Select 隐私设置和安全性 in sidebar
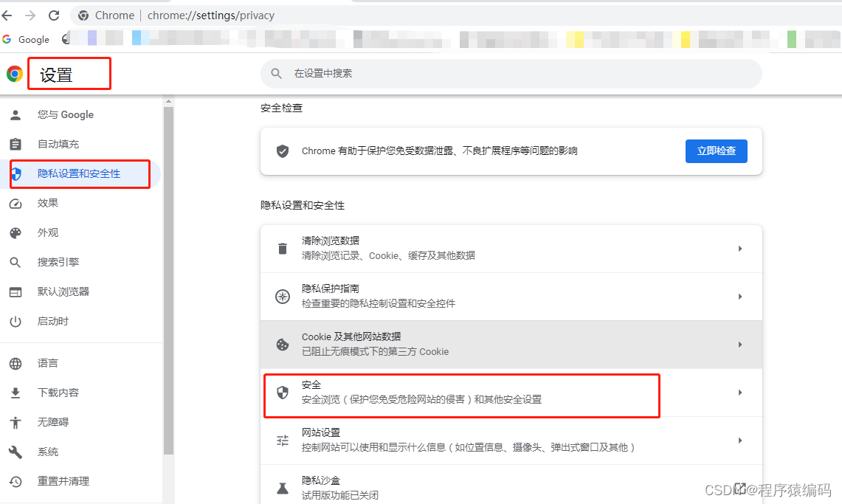 pos(80,174)
